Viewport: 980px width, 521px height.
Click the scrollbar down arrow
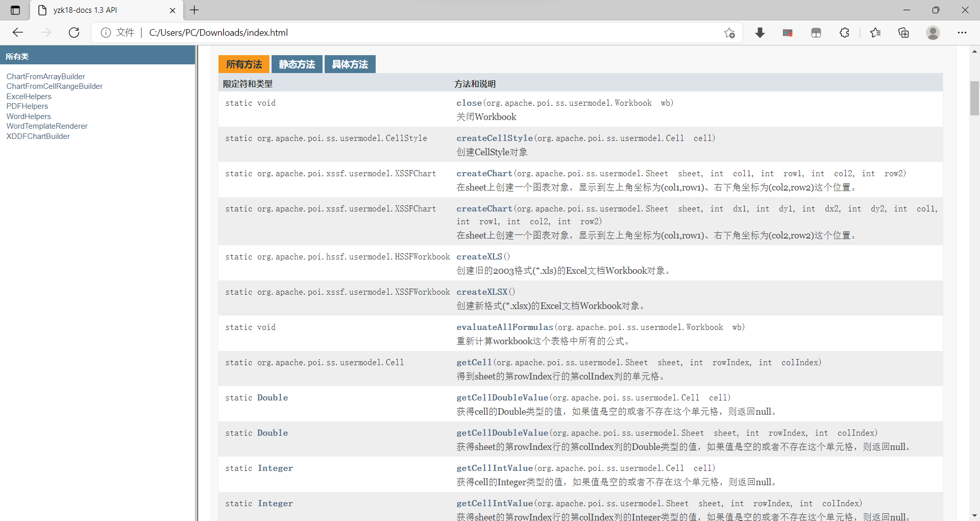tap(974, 515)
